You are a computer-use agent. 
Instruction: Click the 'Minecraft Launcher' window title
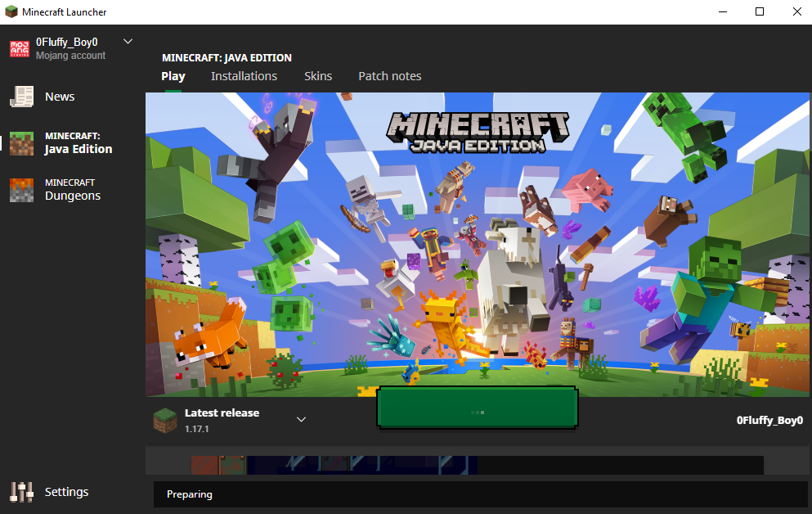click(65, 12)
